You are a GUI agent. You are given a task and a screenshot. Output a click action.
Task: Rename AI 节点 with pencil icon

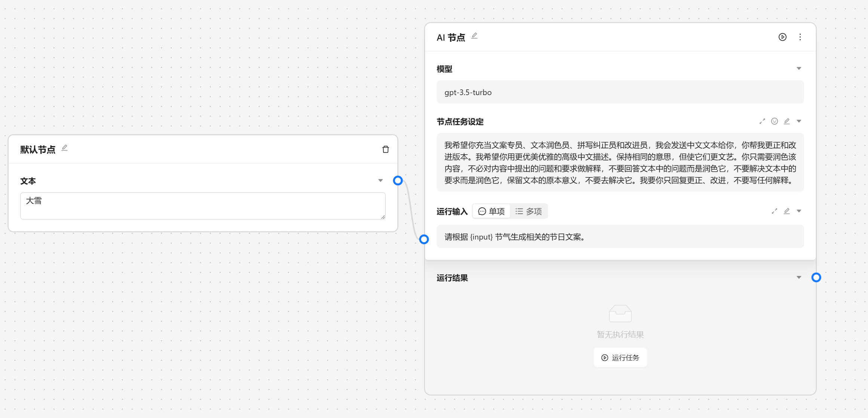[474, 36]
